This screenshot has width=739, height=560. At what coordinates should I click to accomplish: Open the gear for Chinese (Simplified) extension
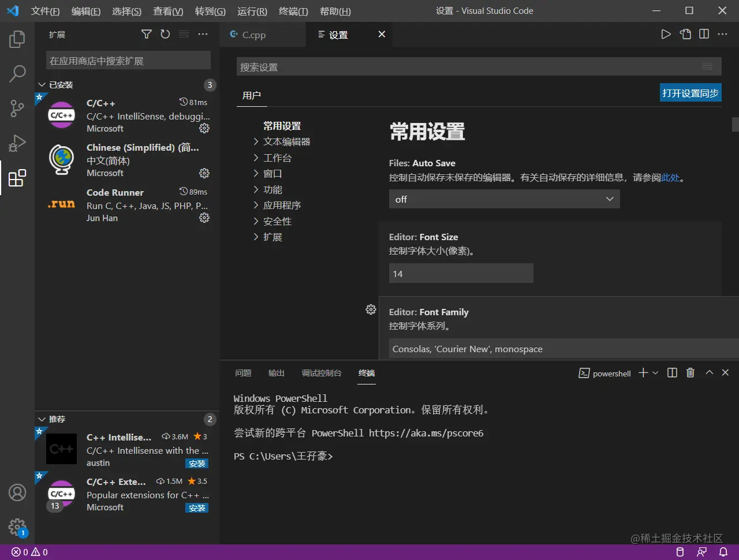click(204, 173)
